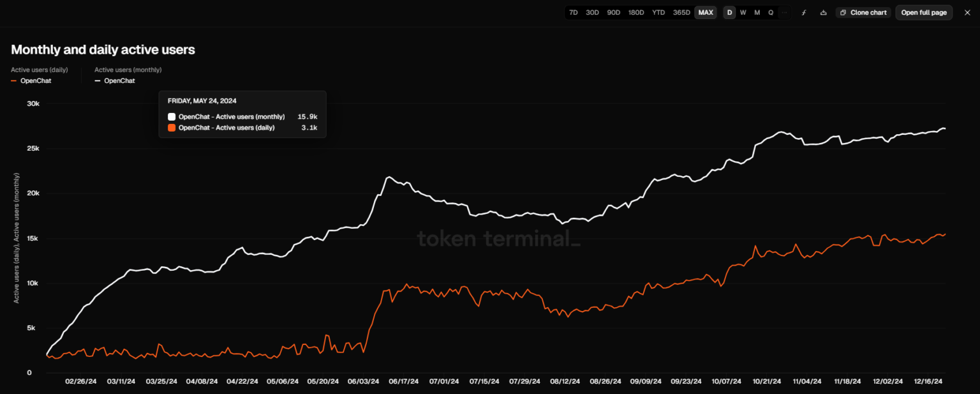Screen dimensions: 980x394
Task: Choose the 180D time range
Action: tap(636, 13)
